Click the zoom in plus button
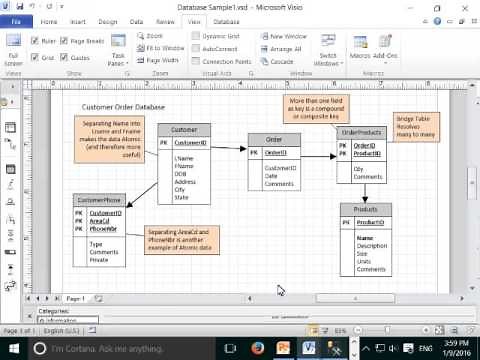Screen dimensions: 480x360 [426, 331]
